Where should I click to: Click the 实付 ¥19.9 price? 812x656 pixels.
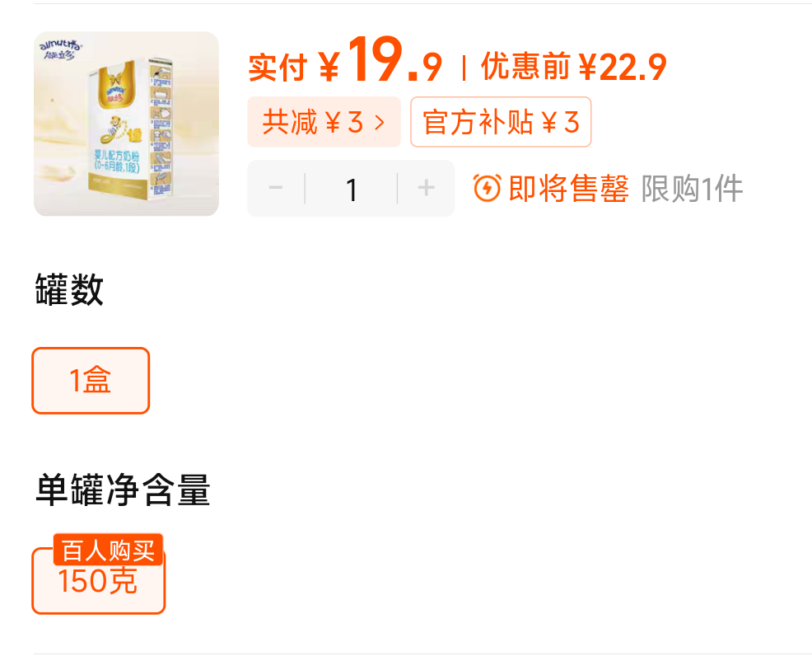click(x=345, y=60)
